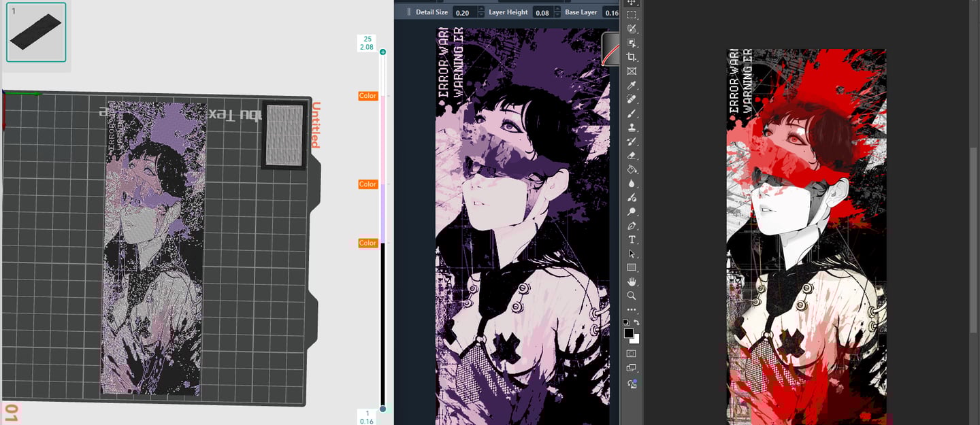Select the Eyedropper tool
This screenshot has height=425, width=980.
coord(632,86)
